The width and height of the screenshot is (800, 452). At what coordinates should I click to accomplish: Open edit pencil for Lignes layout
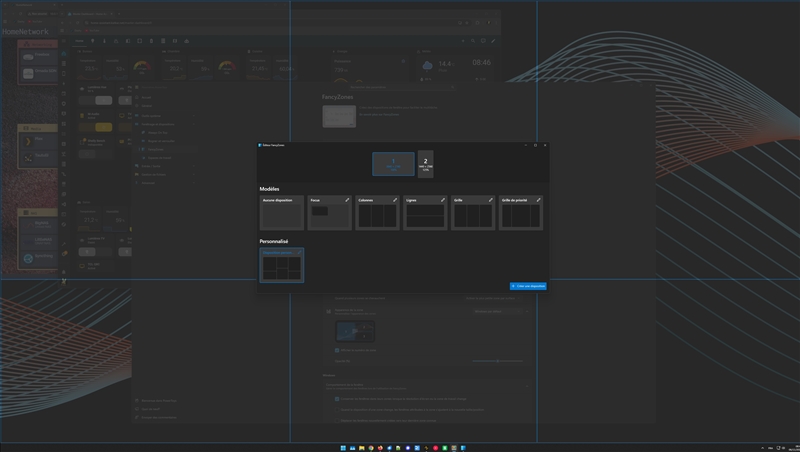coord(443,200)
